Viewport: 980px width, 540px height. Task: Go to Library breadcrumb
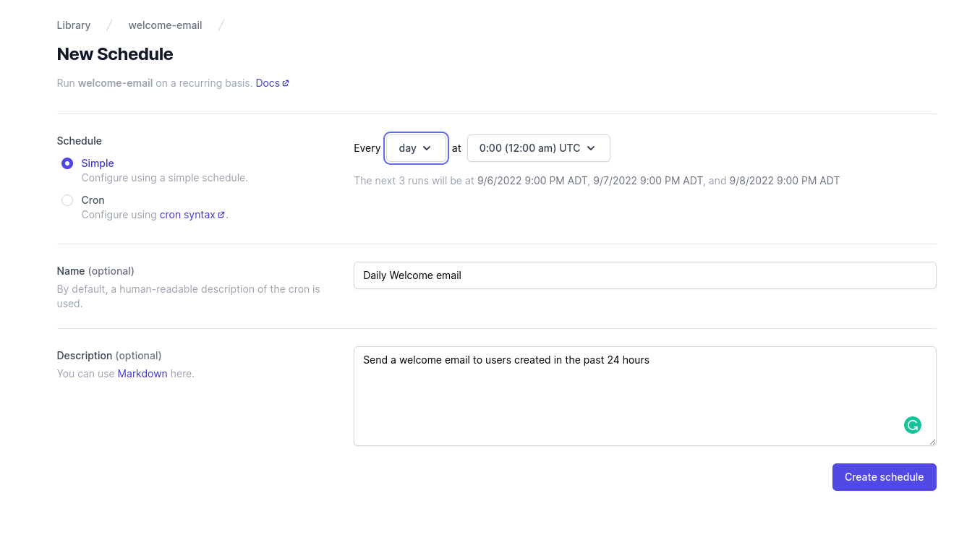click(74, 25)
